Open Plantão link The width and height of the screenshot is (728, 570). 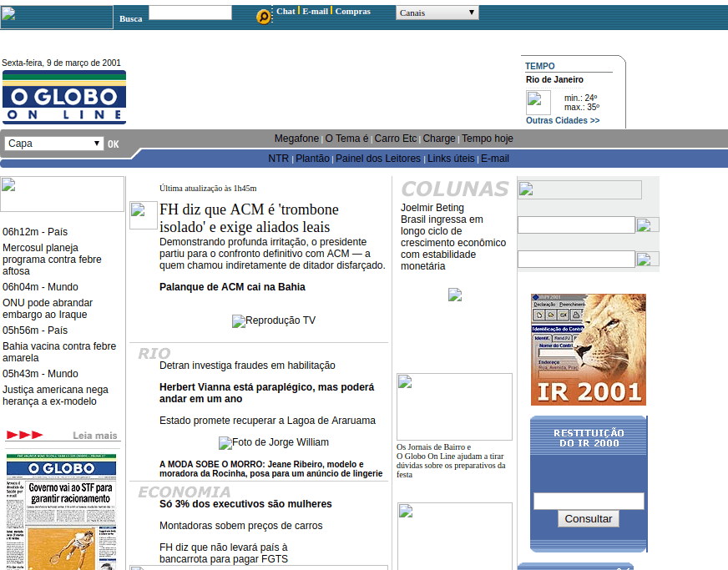pos(312,159)
